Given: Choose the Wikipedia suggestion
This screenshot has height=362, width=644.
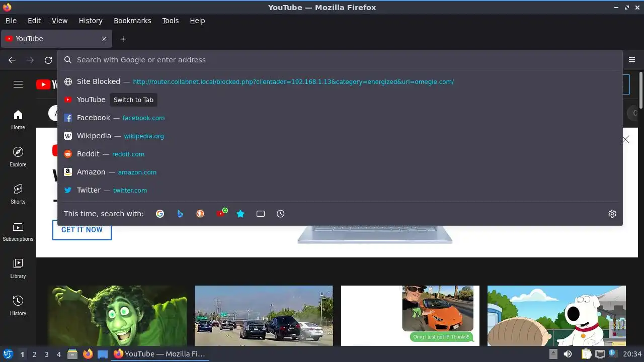Looking at the screenshot, I should (340, 136).
